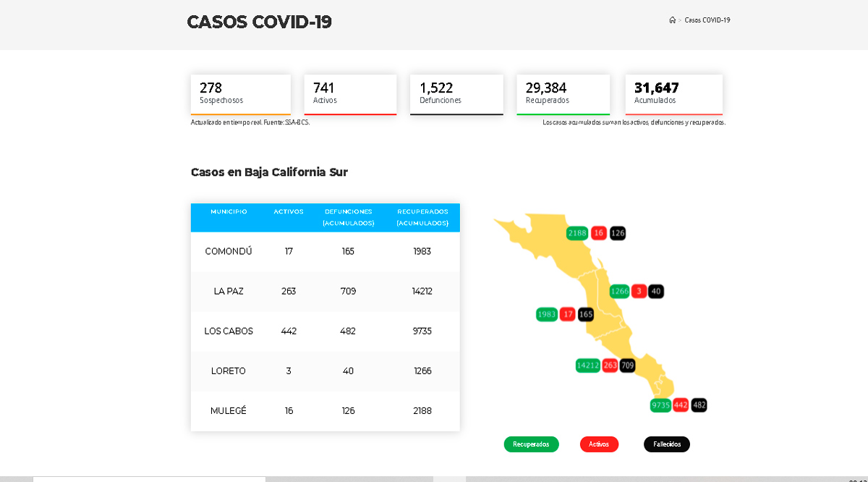Click the black 482 map badge
The height and width of the screenshot is (482, 868).
click(699, 405)
